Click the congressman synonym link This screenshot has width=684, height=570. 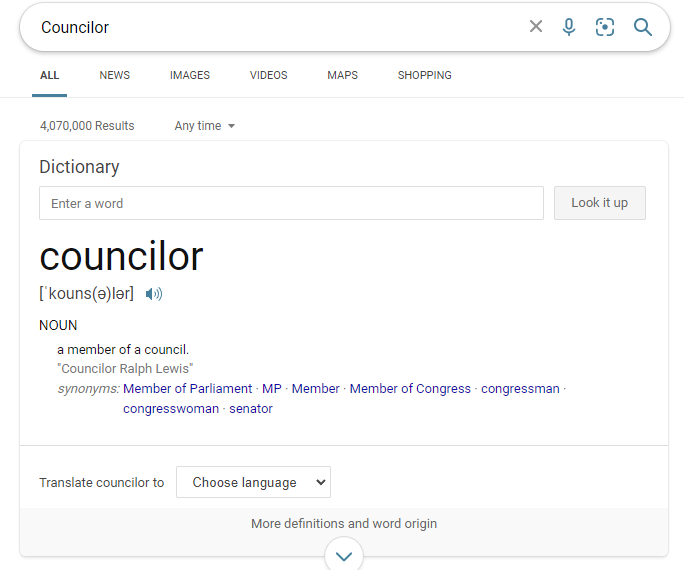[520, 388]
